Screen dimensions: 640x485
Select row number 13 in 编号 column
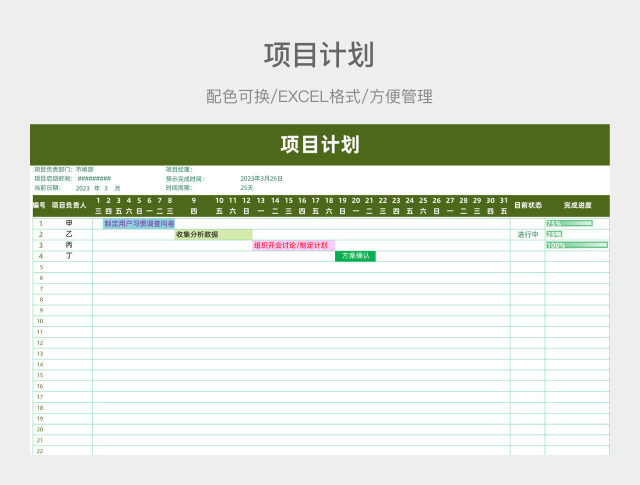[40, 354]
